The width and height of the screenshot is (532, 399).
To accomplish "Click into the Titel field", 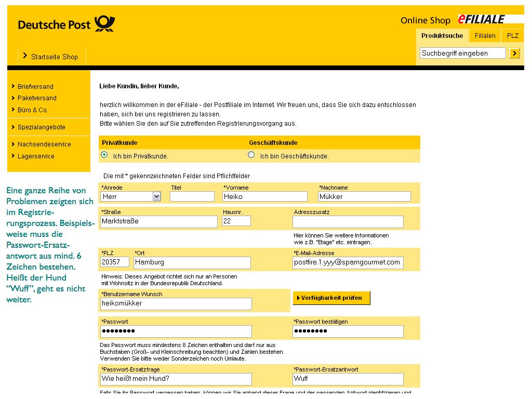I will coord(192,196).
